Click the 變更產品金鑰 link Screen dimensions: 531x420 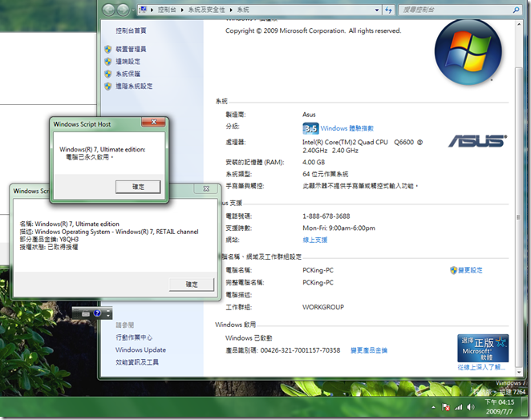369,350
